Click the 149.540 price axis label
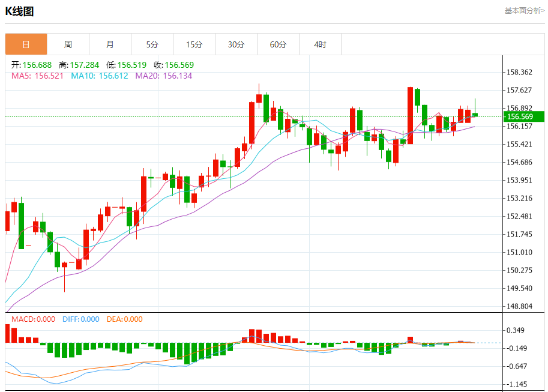Image resolution: width=548 pixels, height=392 pixels. click(519, 288)
